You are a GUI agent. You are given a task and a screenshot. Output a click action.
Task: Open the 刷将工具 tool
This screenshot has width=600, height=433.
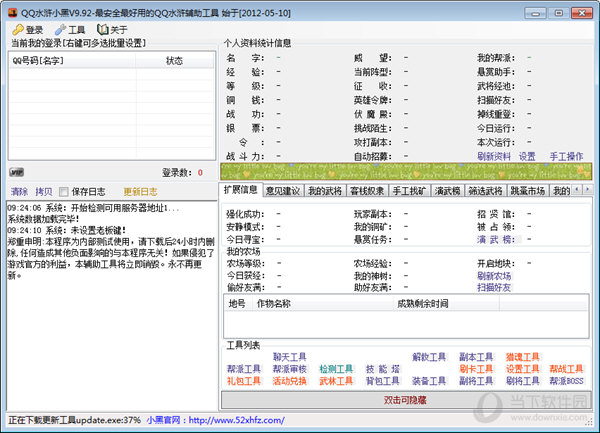click(522, 381)
